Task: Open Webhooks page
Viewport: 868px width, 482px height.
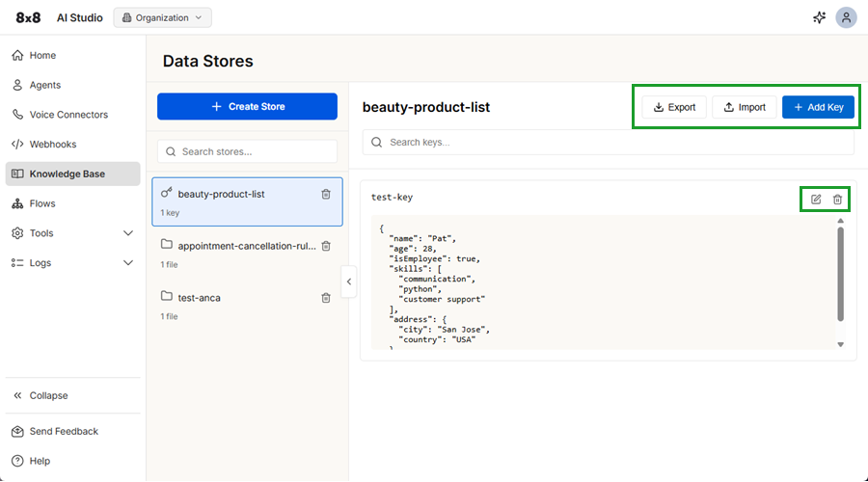Action: (72, 145)
